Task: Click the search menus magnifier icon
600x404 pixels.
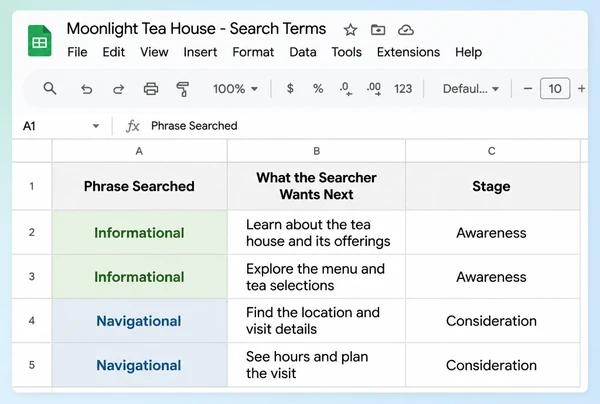Action: (x=50, y=88)
